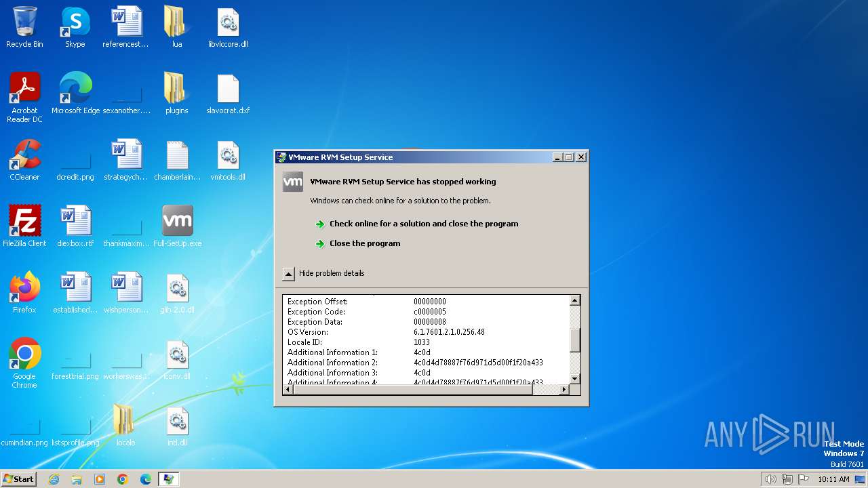Close the VMware RVM Setup Service dialog
The height and width of the screenshot is (488, 868).
click(x=580, y=157)
